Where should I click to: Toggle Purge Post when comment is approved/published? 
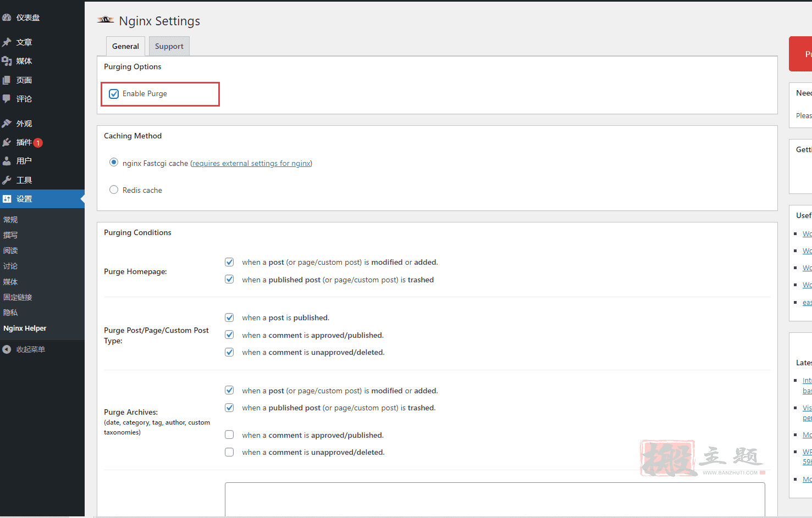(x=229, y=335)
